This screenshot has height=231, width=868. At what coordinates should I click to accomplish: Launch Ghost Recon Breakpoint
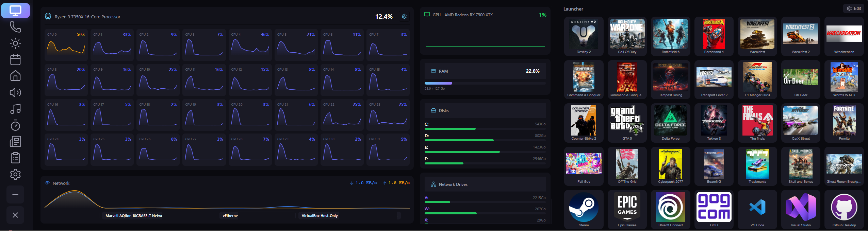point(844,166)
